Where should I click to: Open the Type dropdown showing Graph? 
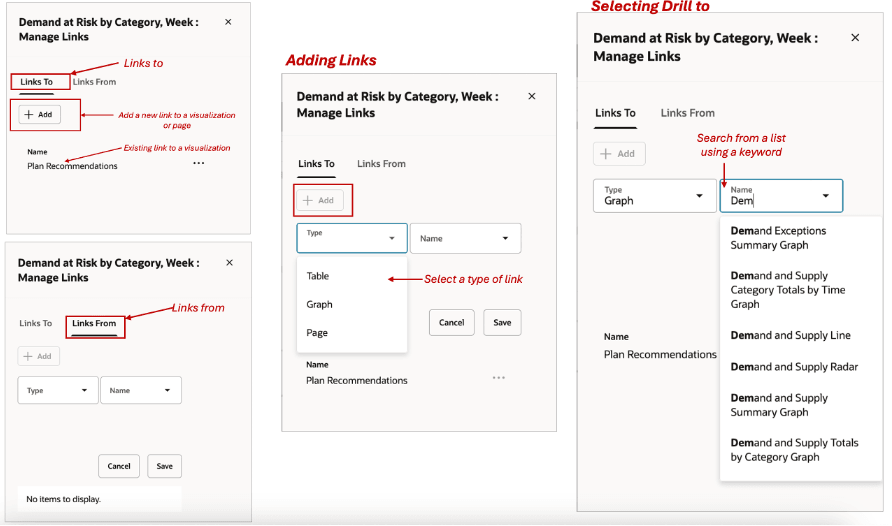click(654, 196)
